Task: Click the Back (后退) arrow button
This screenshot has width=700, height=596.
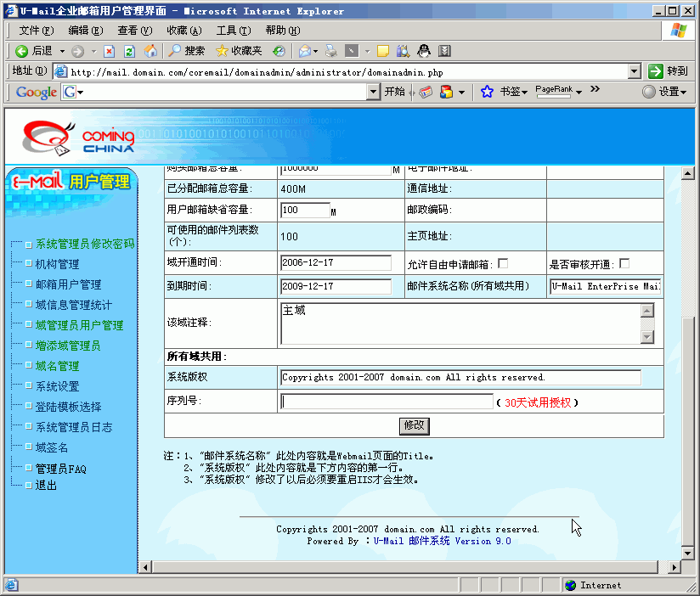Action: click(x=34, y=51)
